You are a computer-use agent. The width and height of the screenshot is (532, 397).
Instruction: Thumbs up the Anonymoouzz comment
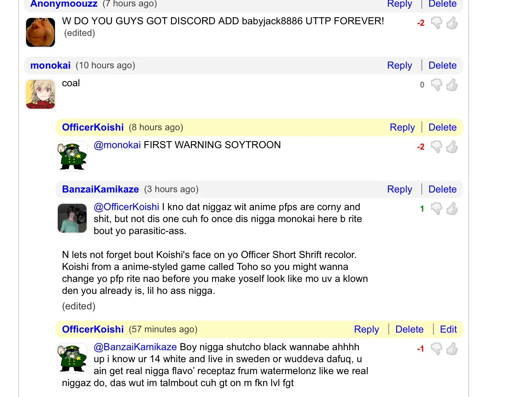click(452, 23)
